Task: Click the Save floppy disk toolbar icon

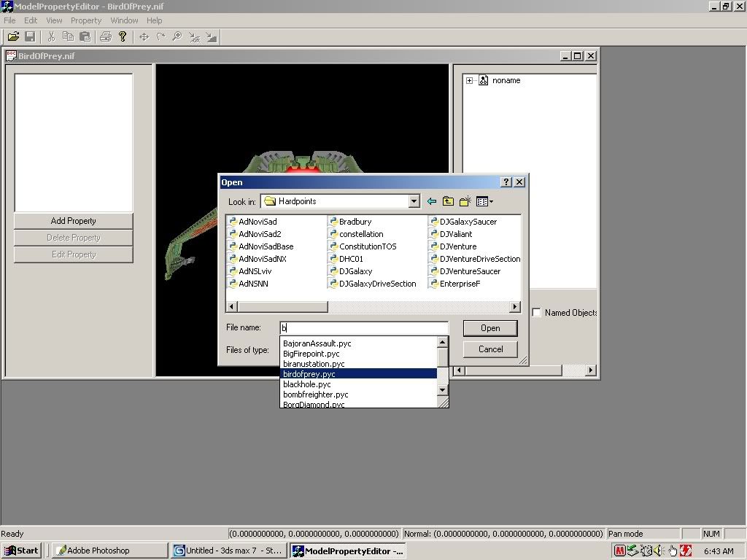Action: [x=30, y=36]
